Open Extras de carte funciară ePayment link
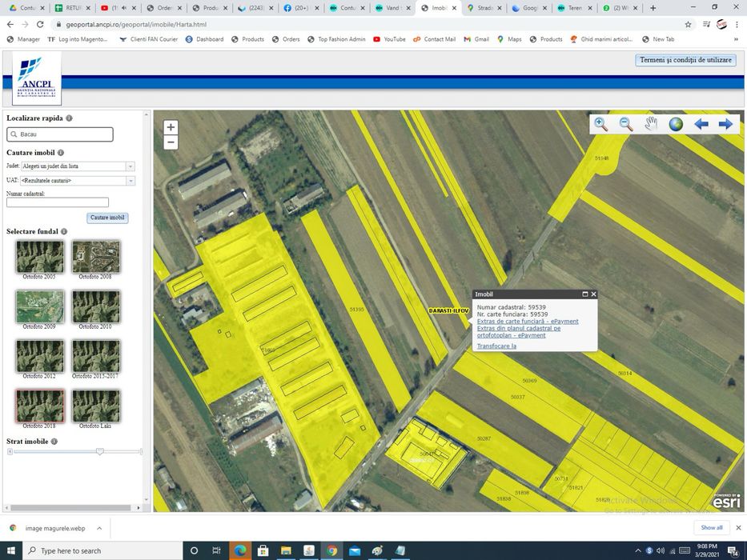 (x=527, y=322)
